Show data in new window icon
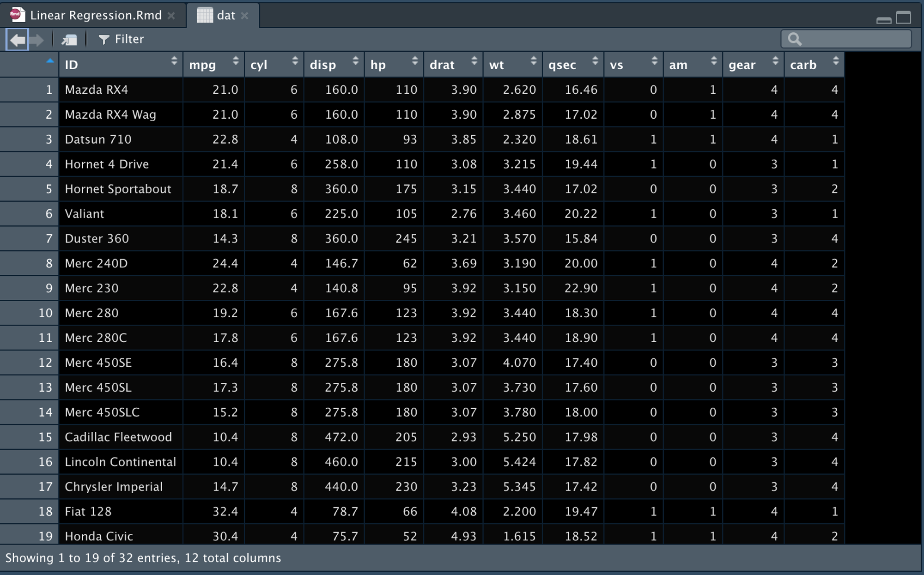 (x=69, y=40)
